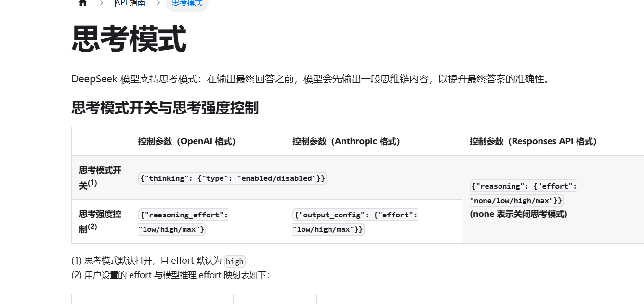Click the footnote about effort 映射表

pyautogui.click(x=171, y=275)
